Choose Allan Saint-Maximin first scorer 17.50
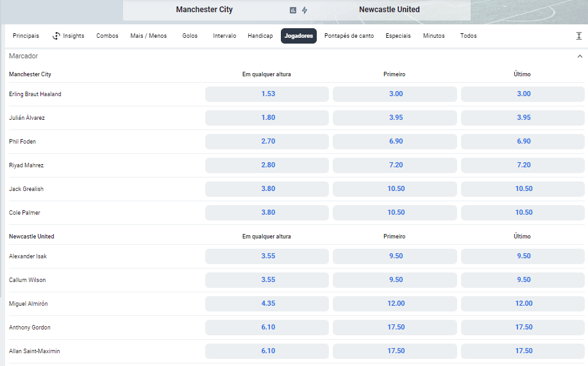Image resolution: width=588 pixels, height=366 pixels. (395, 351)
